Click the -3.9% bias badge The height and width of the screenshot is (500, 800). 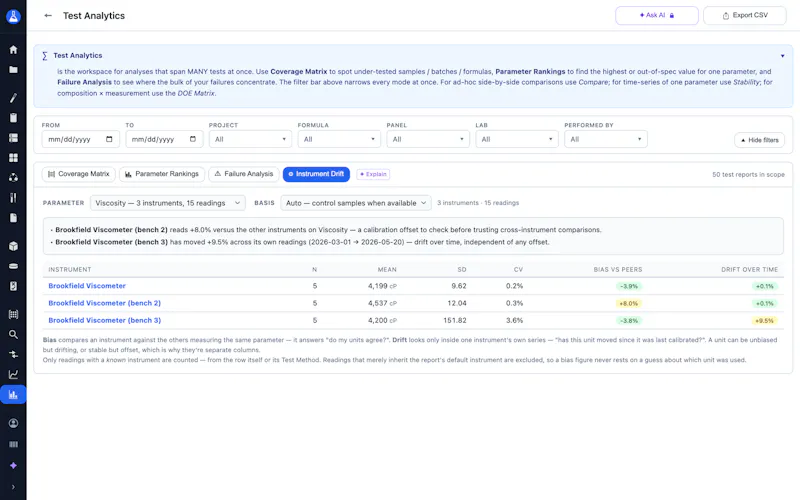point(629,286)
